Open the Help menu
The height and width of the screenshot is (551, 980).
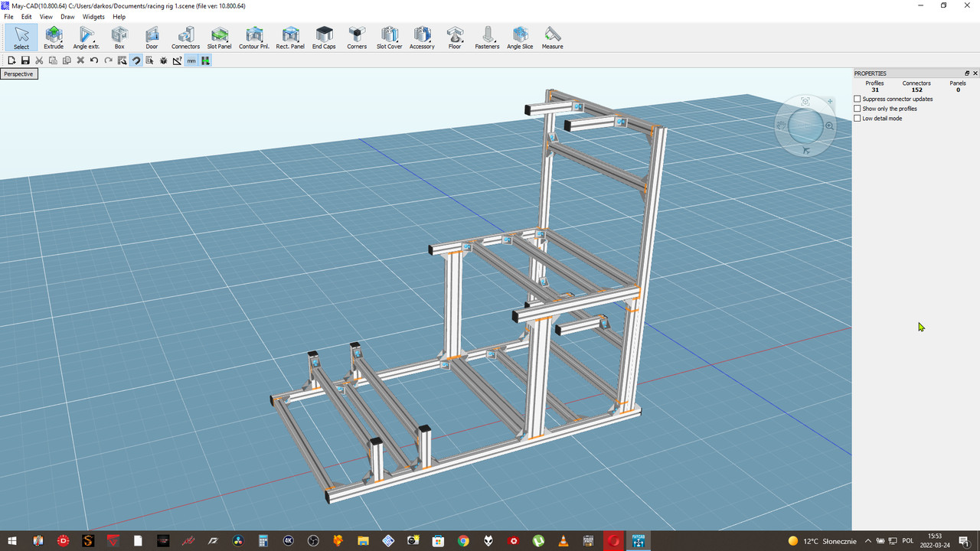coord(119,17)
